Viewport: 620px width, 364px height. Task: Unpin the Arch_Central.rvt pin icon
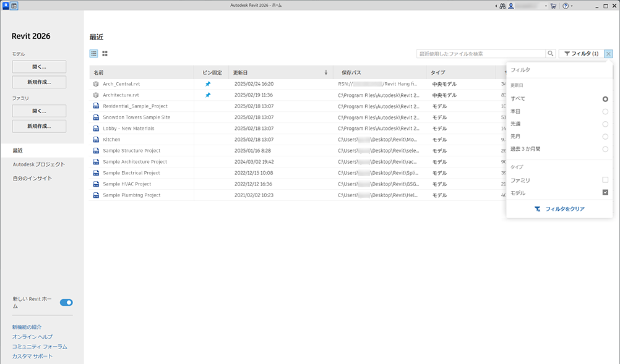(208, 84)
